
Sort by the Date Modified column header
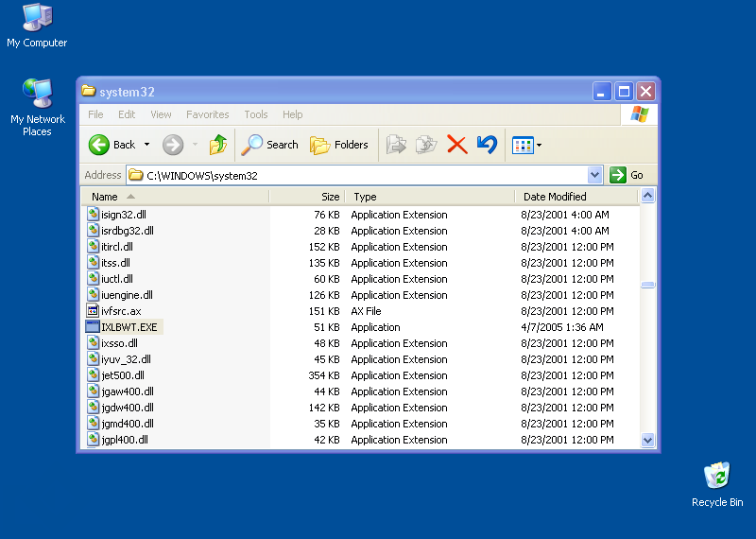(x=576, y=197)
